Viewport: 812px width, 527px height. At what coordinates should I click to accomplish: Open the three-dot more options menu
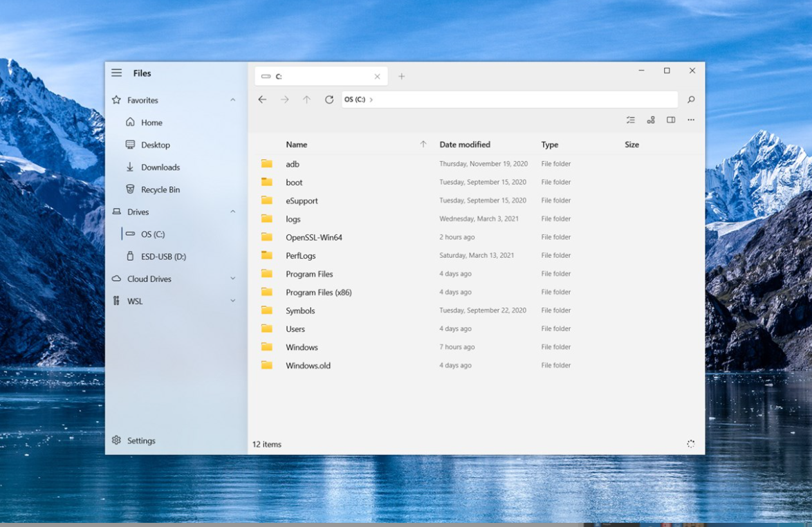coord(690,120)
